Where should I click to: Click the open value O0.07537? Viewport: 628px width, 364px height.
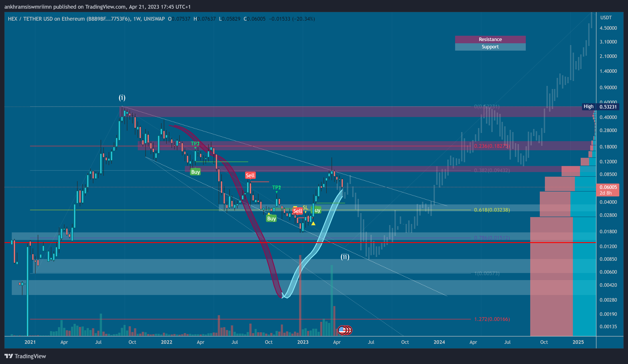click(x=179, y=19)
